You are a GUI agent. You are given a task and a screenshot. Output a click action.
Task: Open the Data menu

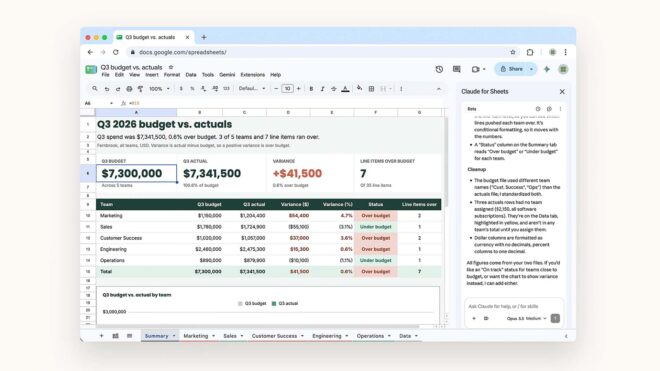(191, 75)
